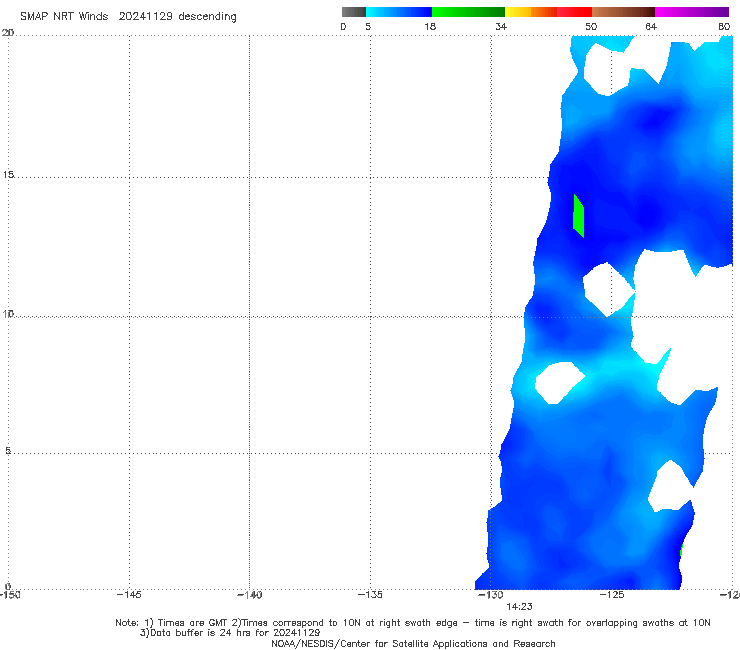The image size is (740, 650).
Task: Click the gray segment of the color bar
Action: pos(353,12)
